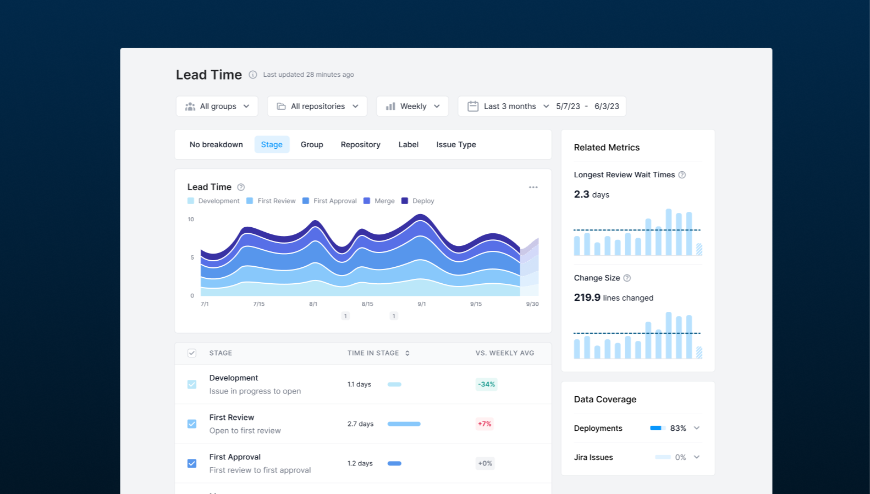Toggle the select-all checkbox in table header
This screenshot has height=494, width=870.
tap(192, 353)
